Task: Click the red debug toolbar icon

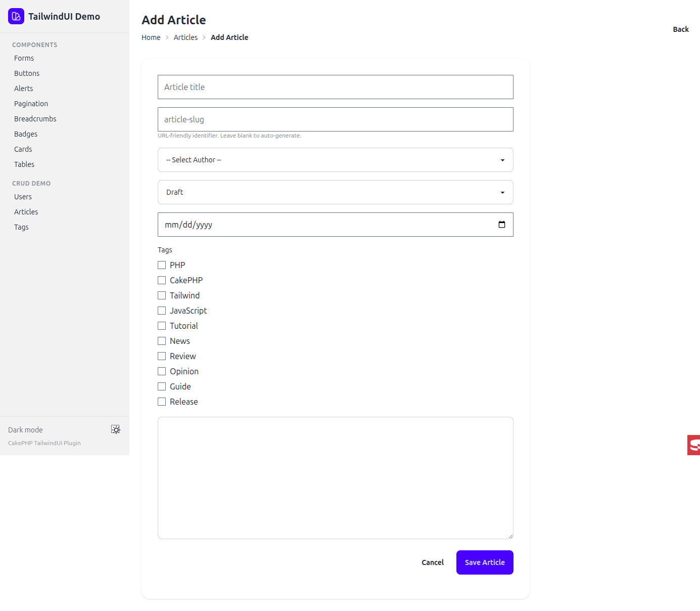Action: coord(694,445)
